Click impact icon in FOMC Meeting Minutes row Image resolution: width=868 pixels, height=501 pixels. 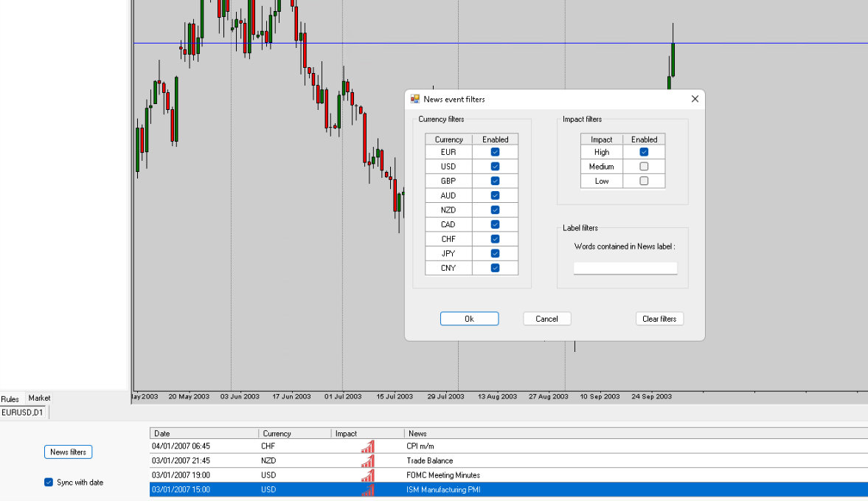point(367,476)
